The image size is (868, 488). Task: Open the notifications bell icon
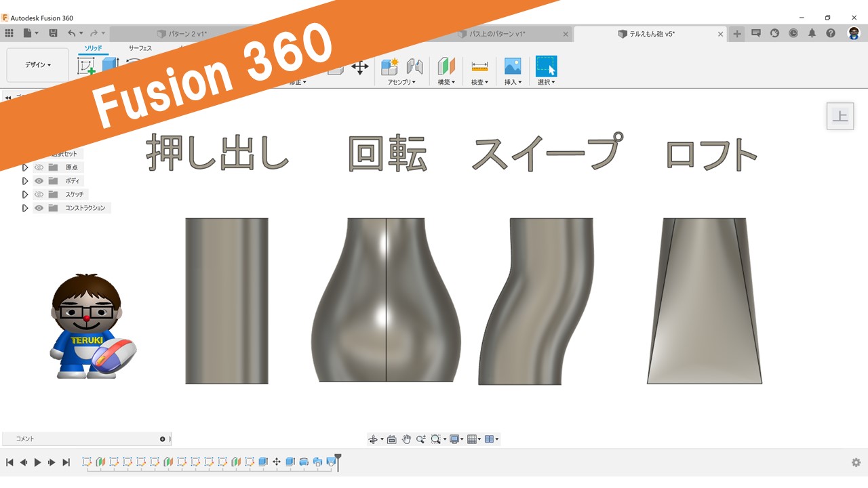(x=812, y=33)
